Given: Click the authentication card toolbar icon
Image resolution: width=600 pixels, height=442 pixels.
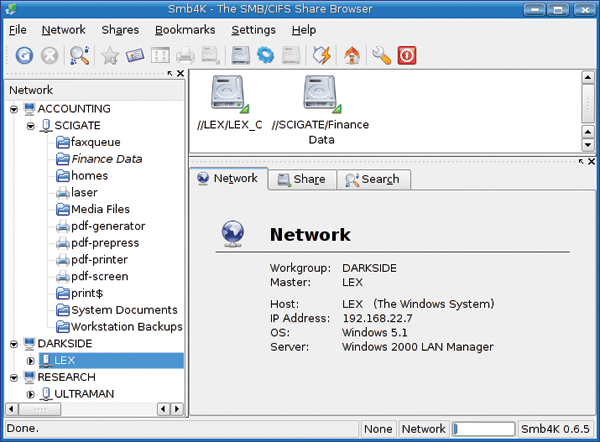Looking at the screenshot, I should 135,56.
